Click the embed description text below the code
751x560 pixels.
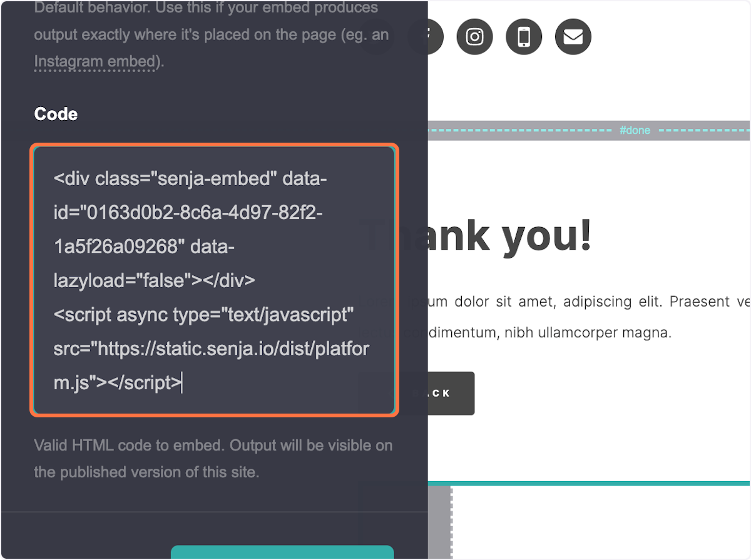coord(213,458)
